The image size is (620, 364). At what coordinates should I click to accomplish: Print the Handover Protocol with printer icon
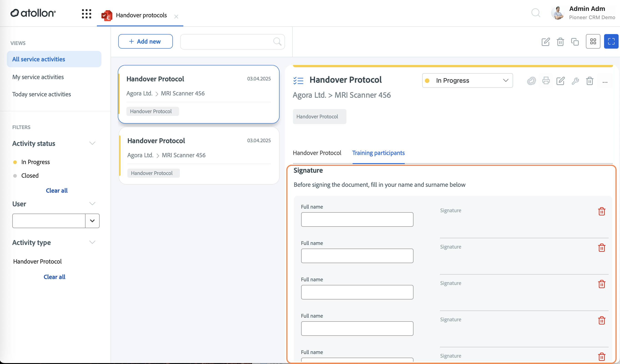546,81
